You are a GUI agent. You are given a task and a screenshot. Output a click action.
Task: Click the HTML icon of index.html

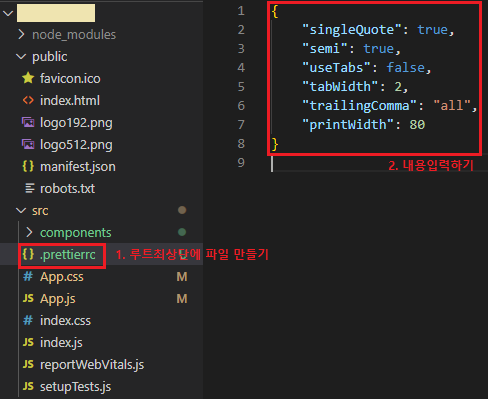28,100
